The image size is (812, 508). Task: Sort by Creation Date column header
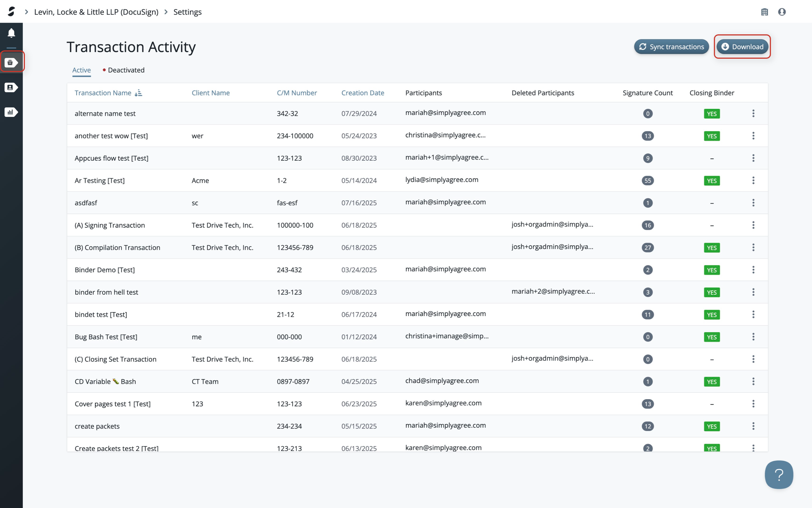[x=362, y=93]
